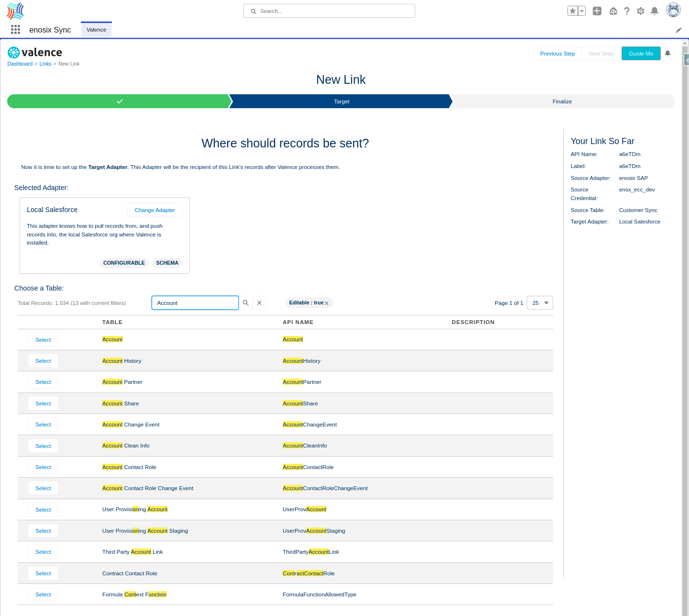This screenshot has width=689, height=616.
Task: Select the Account Partner table
Action: (x=43, y=382)
